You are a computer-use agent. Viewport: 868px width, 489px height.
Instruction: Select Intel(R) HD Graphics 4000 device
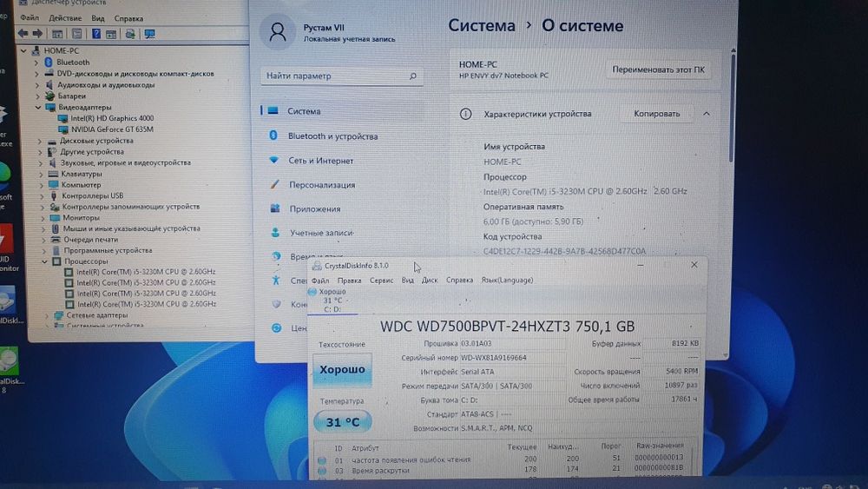pos(112,118)
